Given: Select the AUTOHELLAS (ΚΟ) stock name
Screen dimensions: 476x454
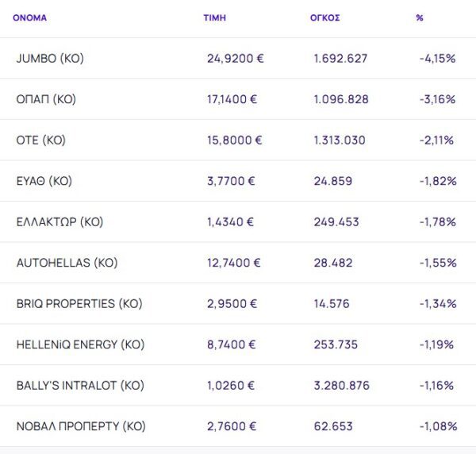Looking at the screenshot, I should (x=67, y=263).
